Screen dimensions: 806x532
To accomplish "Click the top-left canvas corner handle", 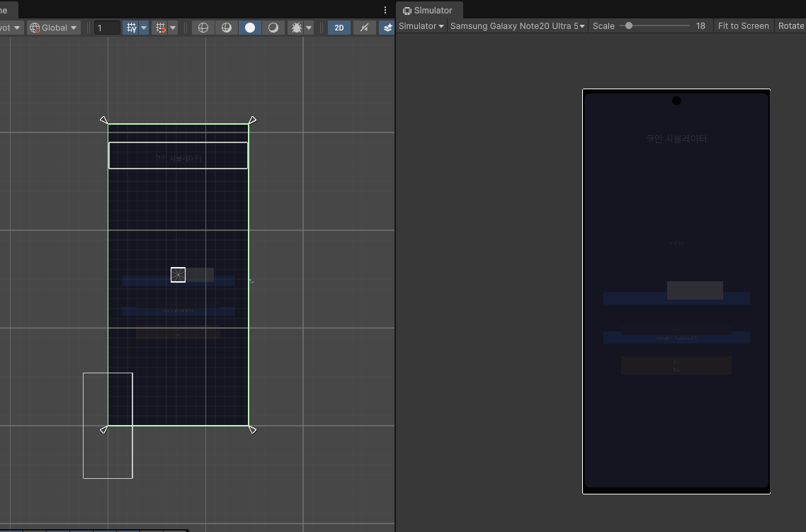I will (x=104, y=120).
